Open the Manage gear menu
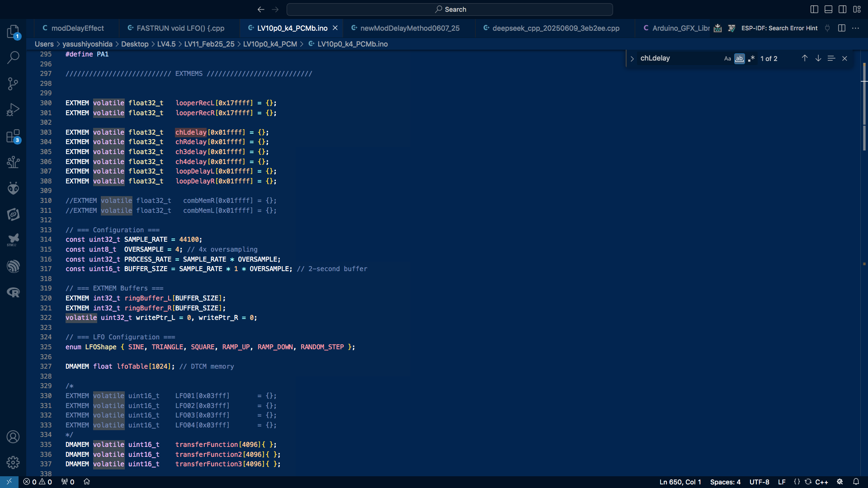The image size is (868, 488). [13, 462]
